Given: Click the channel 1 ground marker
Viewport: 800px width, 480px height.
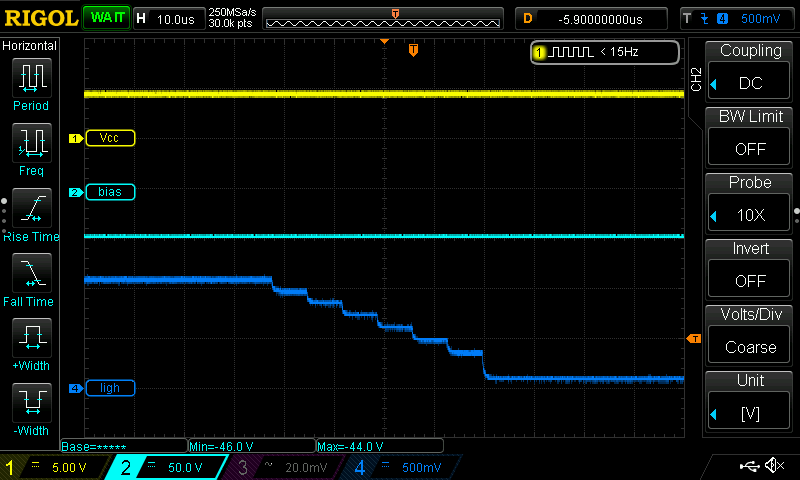Looking at the screenshot, I should [x=76, y=138].
